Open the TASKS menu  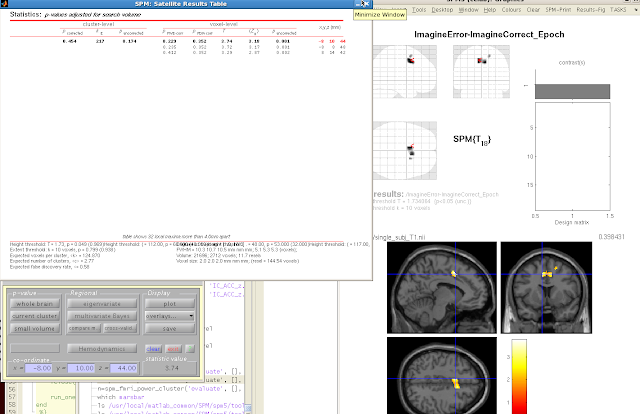click(618, 10)
